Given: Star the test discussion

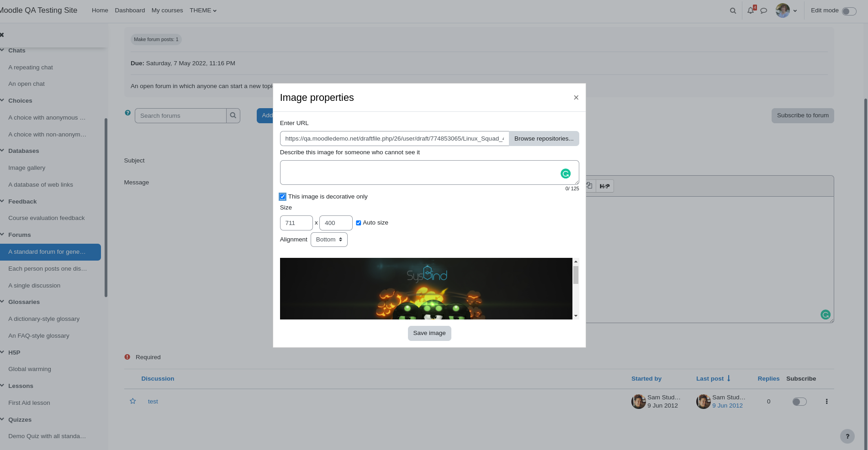Looking at the screenshot, I should (x=133, y=401).
